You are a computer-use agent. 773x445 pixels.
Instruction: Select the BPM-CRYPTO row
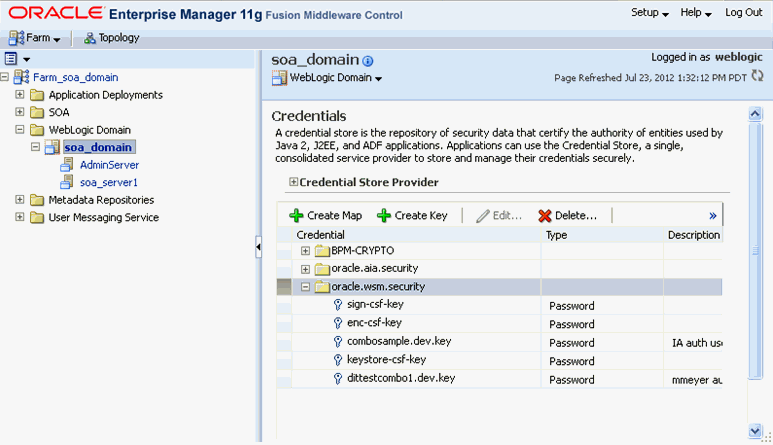499,251
